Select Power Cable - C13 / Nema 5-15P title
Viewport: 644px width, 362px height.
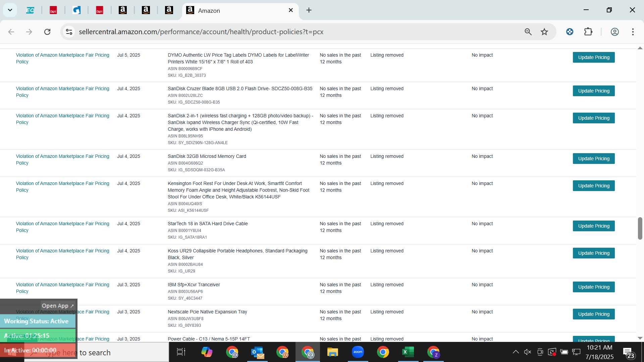(209, 339)
